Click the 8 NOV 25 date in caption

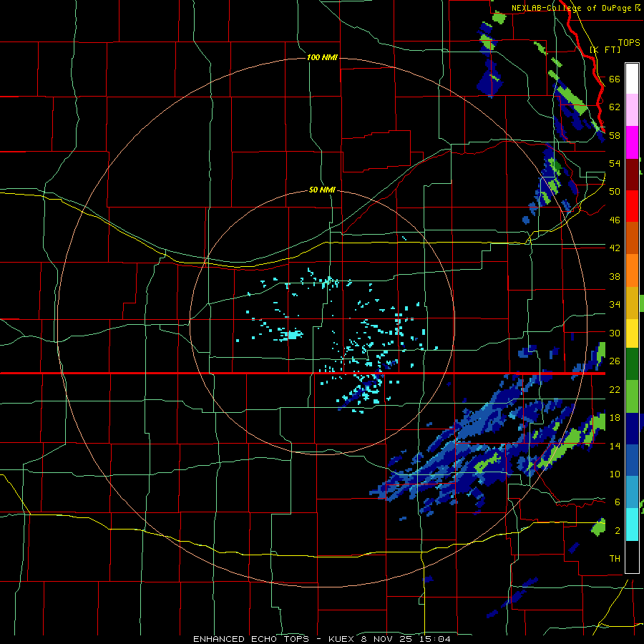(388, 639)
